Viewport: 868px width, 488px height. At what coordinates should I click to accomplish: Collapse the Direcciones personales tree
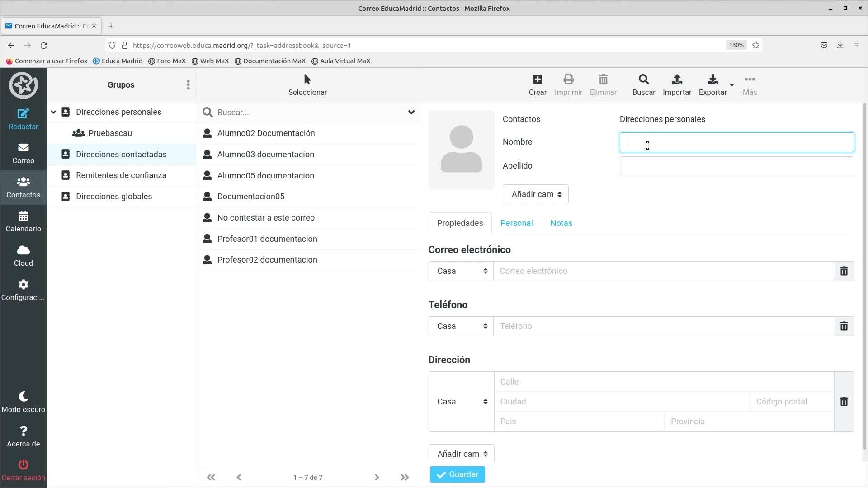(x=53, y=112)
